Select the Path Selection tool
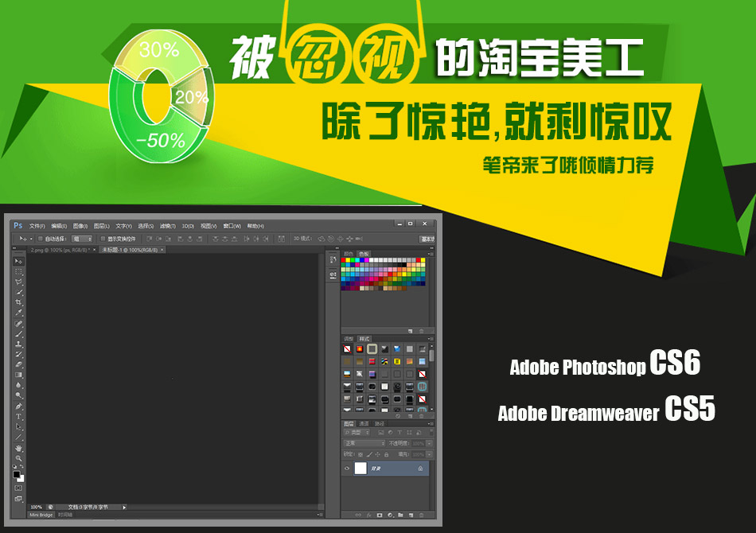Viewport: 756px width, 533px height. coord(19,426)
